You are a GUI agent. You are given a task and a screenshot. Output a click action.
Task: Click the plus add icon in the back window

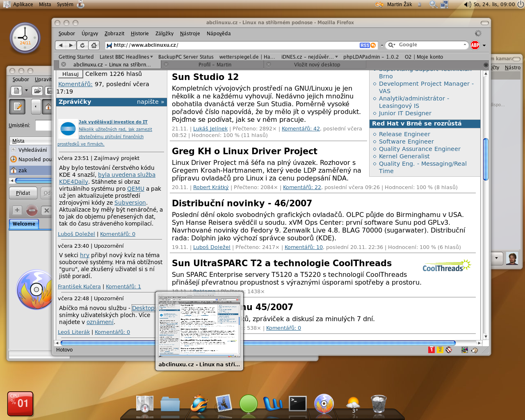pyautogui.click(x=17, y=210)
